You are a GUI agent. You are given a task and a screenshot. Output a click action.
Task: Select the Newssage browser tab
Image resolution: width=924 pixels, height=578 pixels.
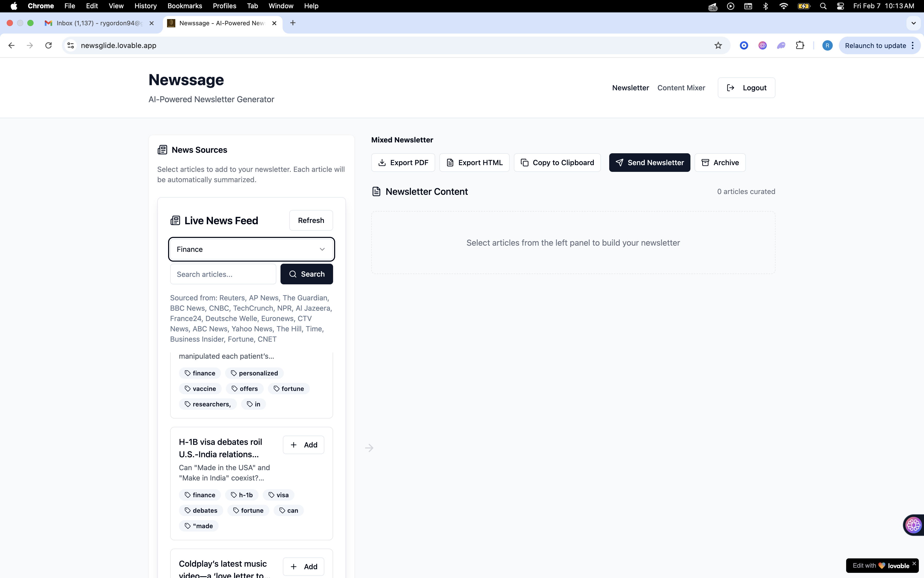click(x=222, y=23)
